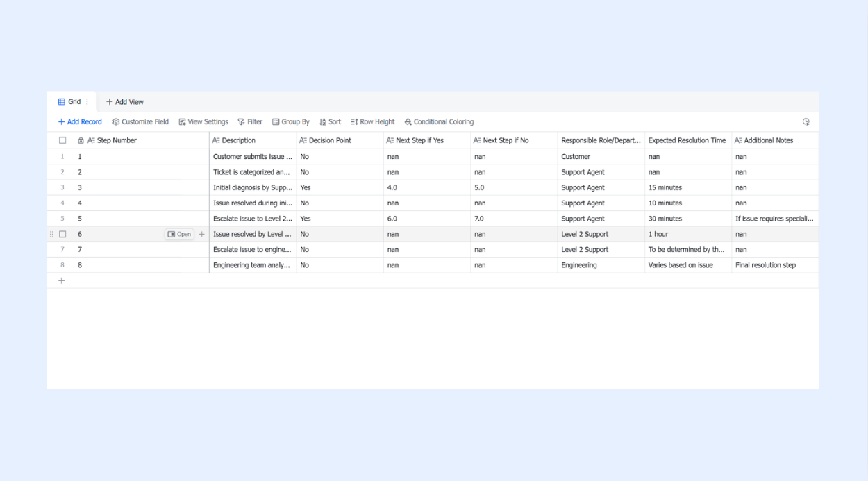
Task: Select Step Number cell '8'
Action: click(140, 265)
